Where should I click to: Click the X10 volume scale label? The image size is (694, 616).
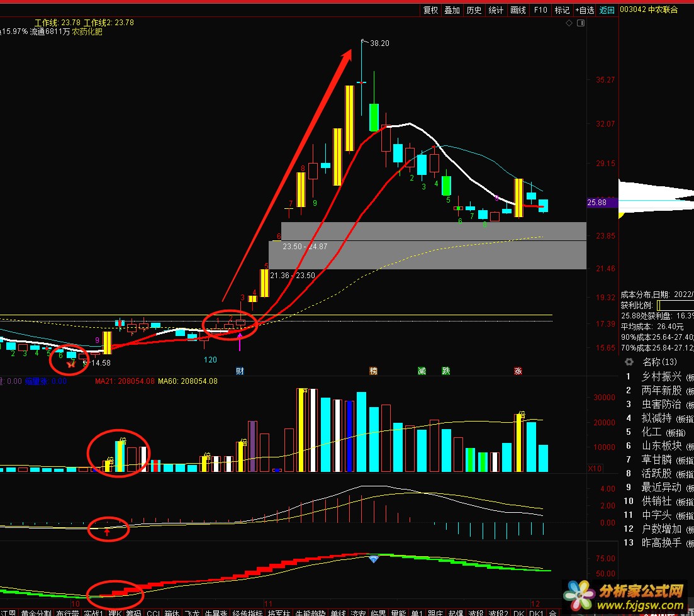(x=595, y=468)
